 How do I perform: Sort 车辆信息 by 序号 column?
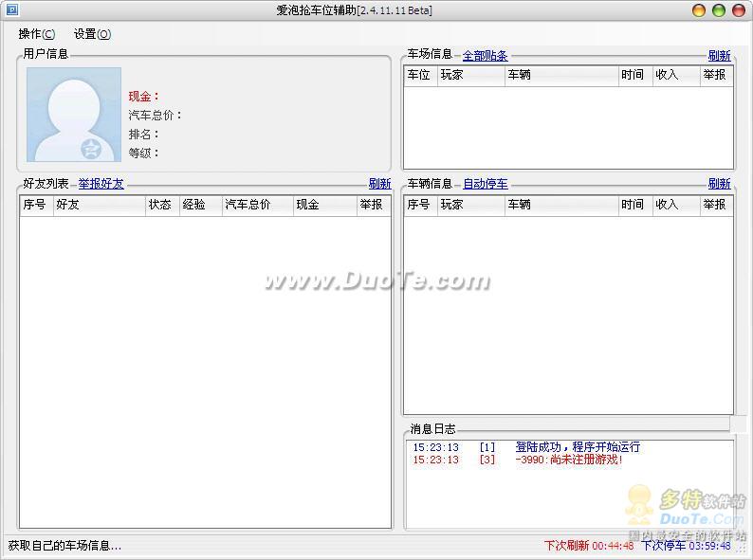[421, 206]
